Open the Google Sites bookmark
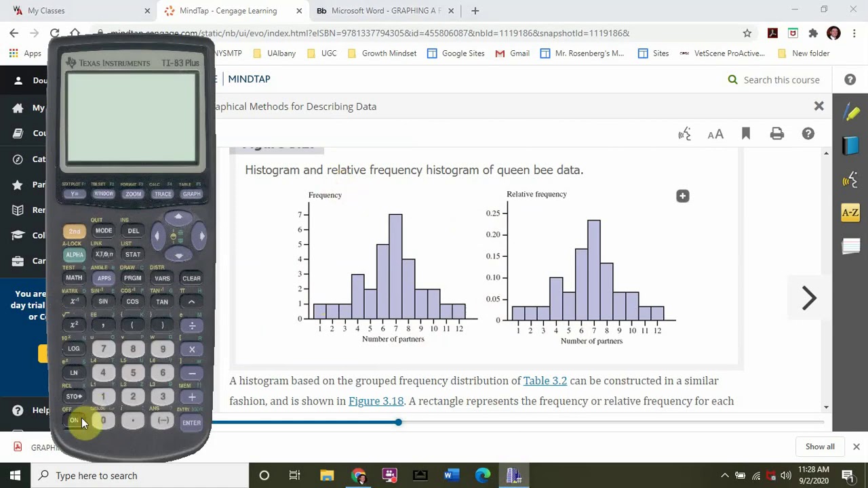The image size is (868, 488). point(456,54)
